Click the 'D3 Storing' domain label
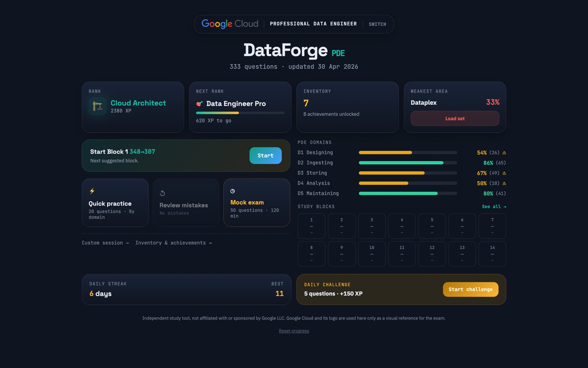 click(312, 173)
